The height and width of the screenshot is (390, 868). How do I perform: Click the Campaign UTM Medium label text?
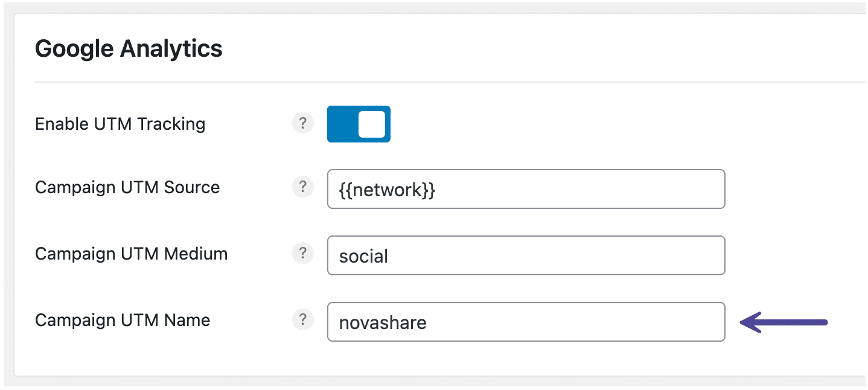[x=130, y=254]
